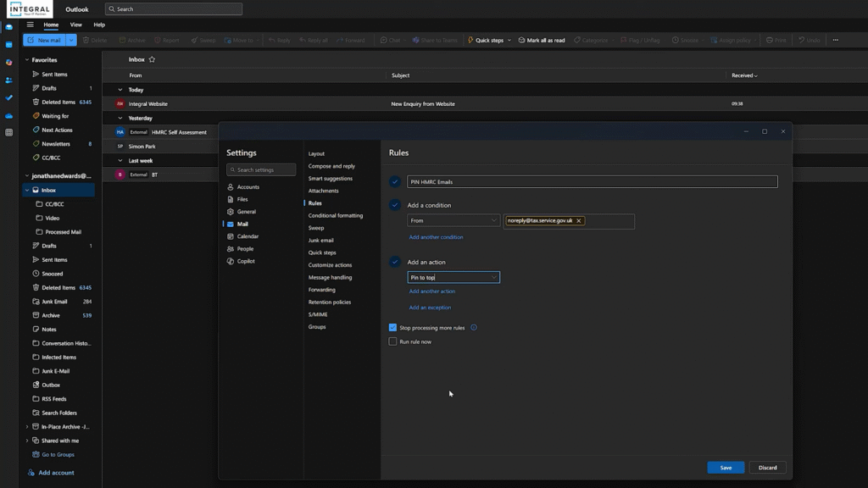Select Forwarding settings

click(321, 290)
